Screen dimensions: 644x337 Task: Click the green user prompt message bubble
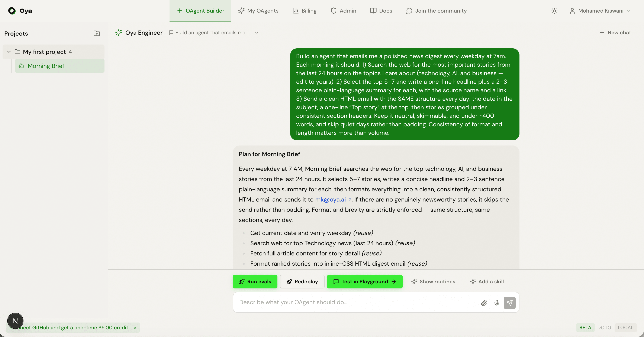tap(405, 94)
